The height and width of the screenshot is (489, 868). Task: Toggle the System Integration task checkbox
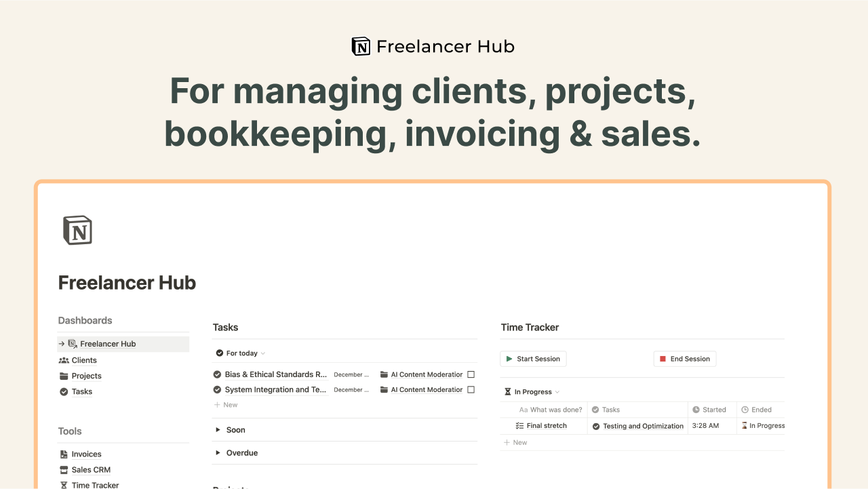471,389
